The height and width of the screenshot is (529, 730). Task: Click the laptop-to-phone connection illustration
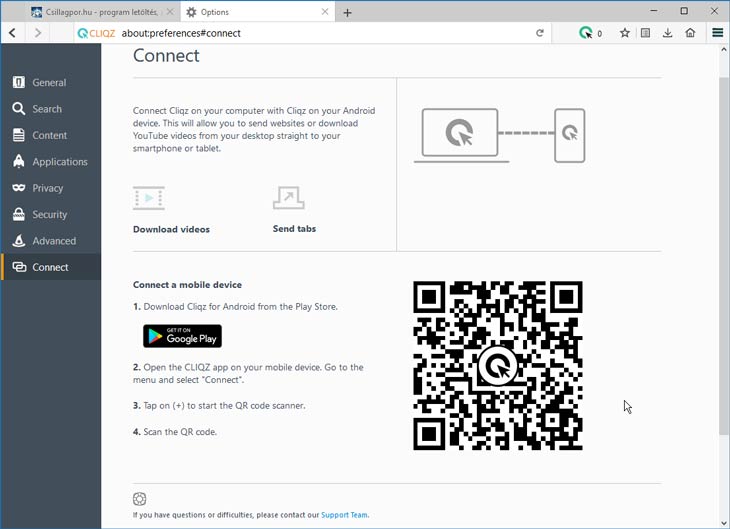pyautogui.click(x=500, y=136)
